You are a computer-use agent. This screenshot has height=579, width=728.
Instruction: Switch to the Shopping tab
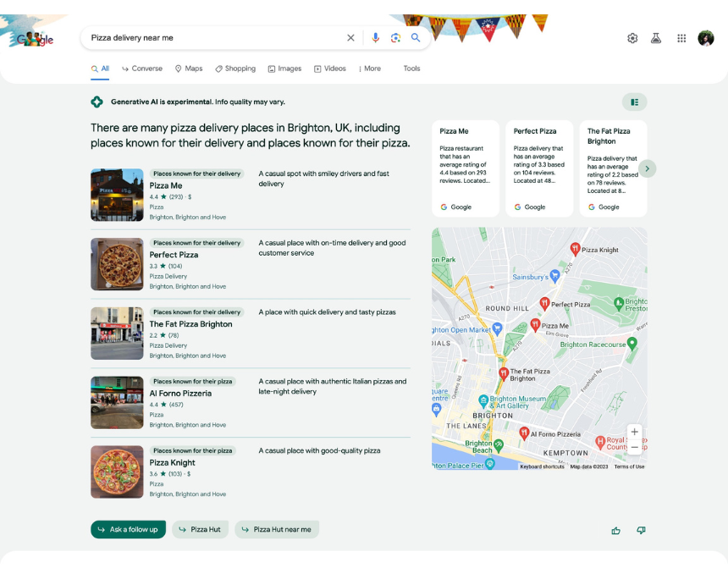coord(235,69)
